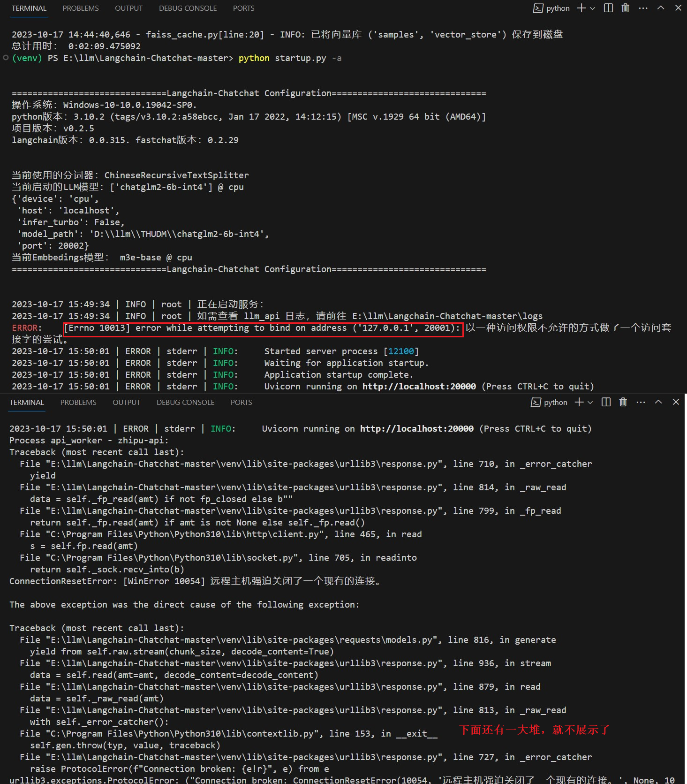Open DEBUG CONSOLE tab in the bottom panel
This screenshot has width=687, height=784.
(x=185, y=403)
